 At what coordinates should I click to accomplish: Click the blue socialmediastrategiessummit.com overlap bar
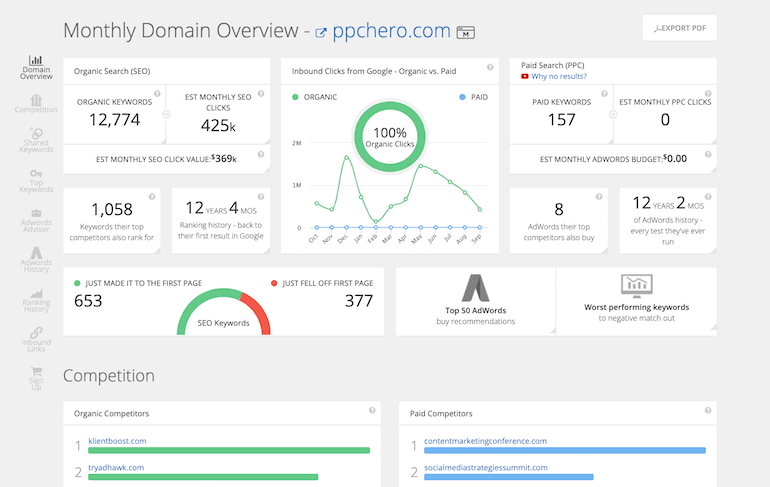tap(509, 477)
